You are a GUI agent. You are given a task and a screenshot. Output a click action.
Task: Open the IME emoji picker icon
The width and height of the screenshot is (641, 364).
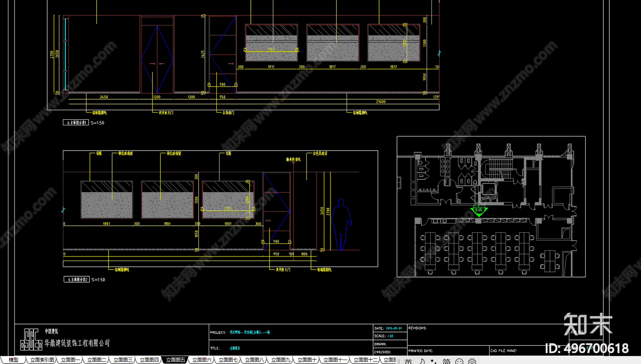[x=459, y=362]
